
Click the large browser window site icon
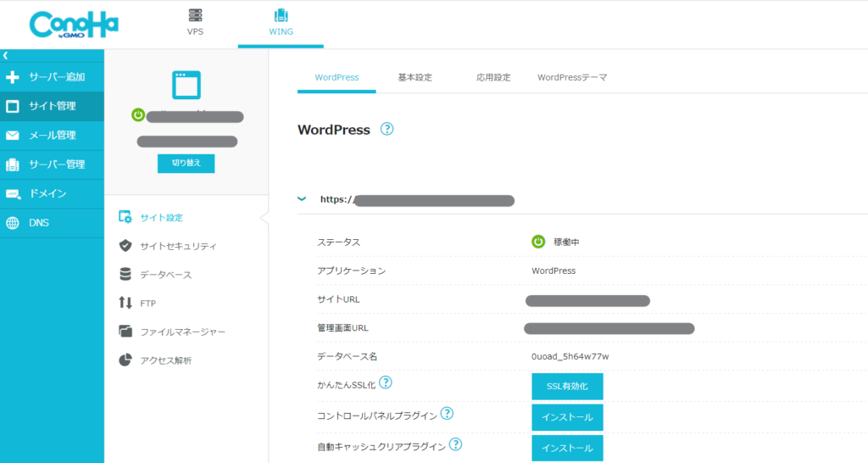[x=186, y=85]
